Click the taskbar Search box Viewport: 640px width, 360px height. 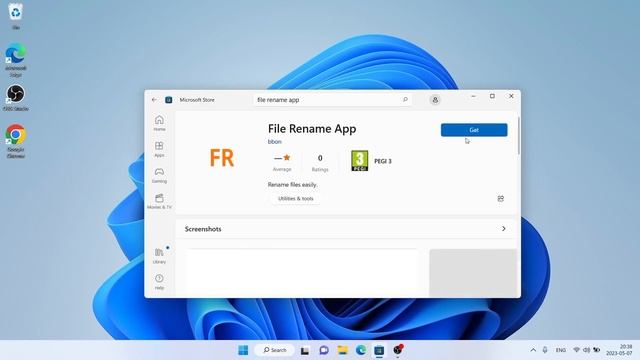[275, 350]
